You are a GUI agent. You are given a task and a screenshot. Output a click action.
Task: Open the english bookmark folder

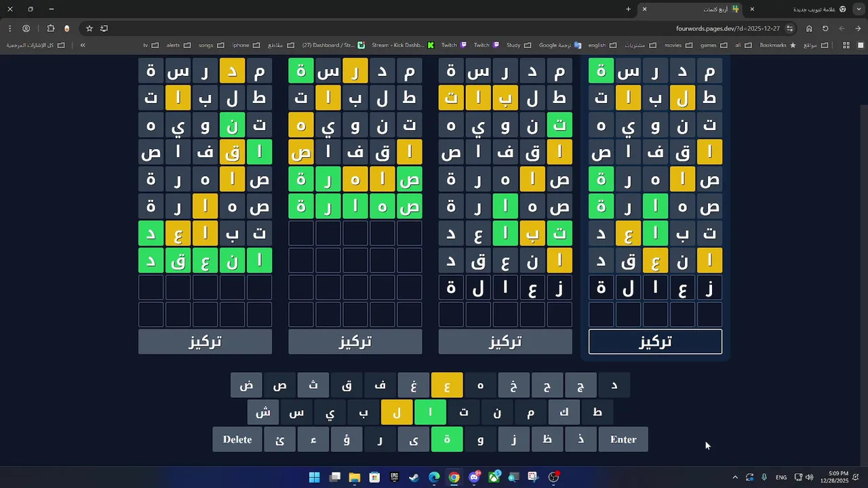pyautogui.click(x=601, y=45)
